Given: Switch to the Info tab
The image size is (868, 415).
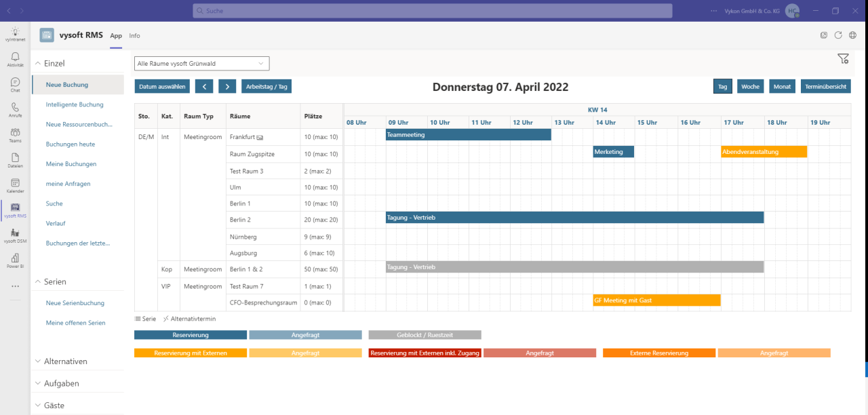Looking at the screenshot, I should pyautogui.click(x=134, y=35).
